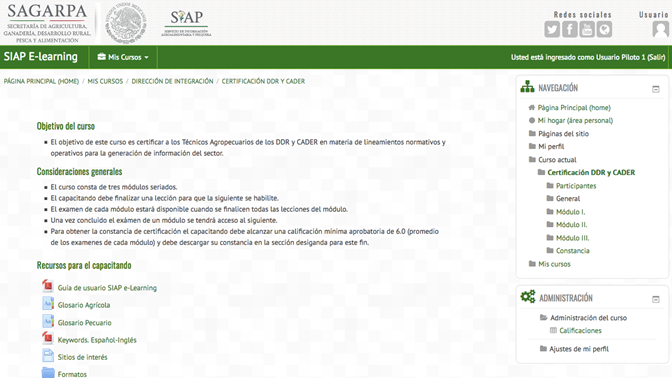Open Módulo II. in navigation
This screenshot has height=378, width=672.
point(571,225)
